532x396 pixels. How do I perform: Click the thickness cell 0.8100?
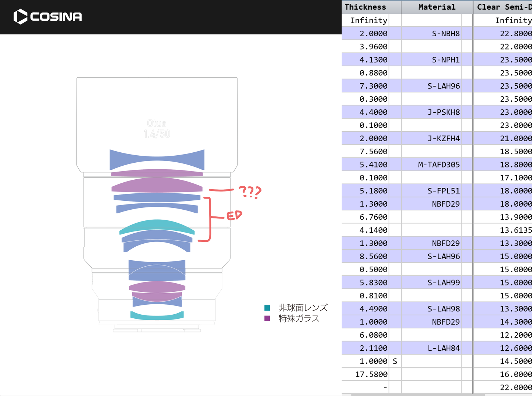[x=365, y=296]
